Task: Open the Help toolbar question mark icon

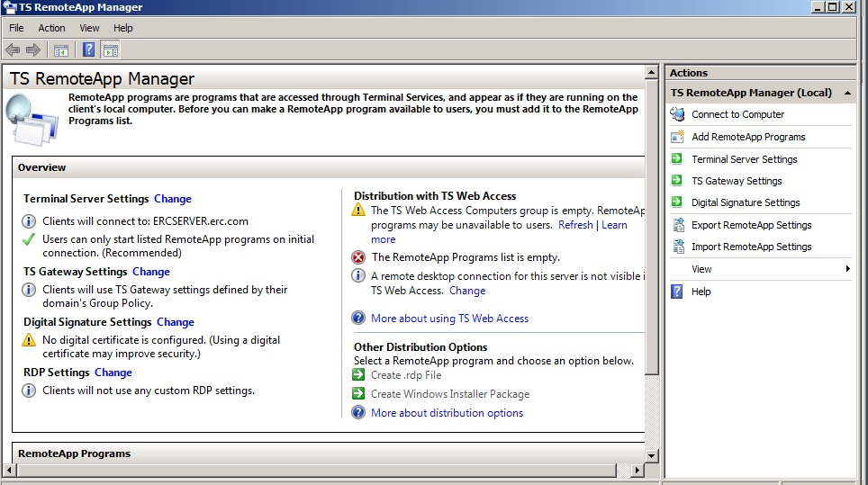Action: tap(88, 49)
